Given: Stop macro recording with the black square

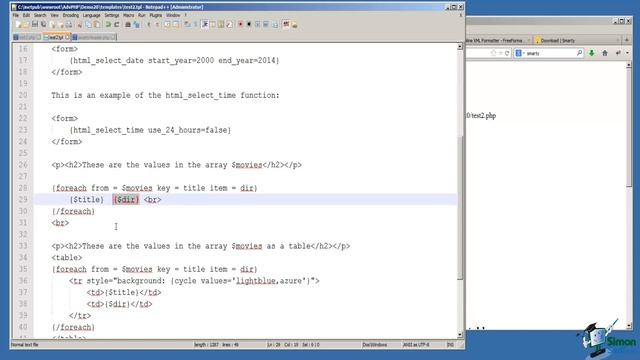Looking at the screenshot, I should (x=249, y=24).
